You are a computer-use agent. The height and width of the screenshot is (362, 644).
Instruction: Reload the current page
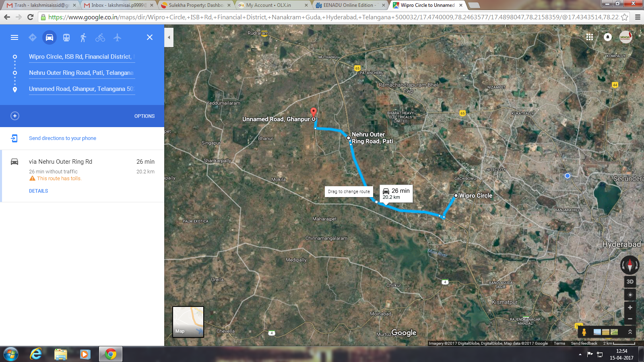[30, 17]
